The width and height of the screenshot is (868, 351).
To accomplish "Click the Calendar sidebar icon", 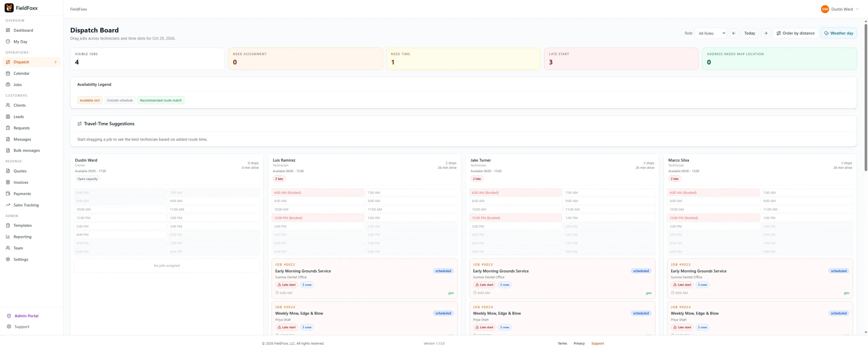I will coord(8,73).
